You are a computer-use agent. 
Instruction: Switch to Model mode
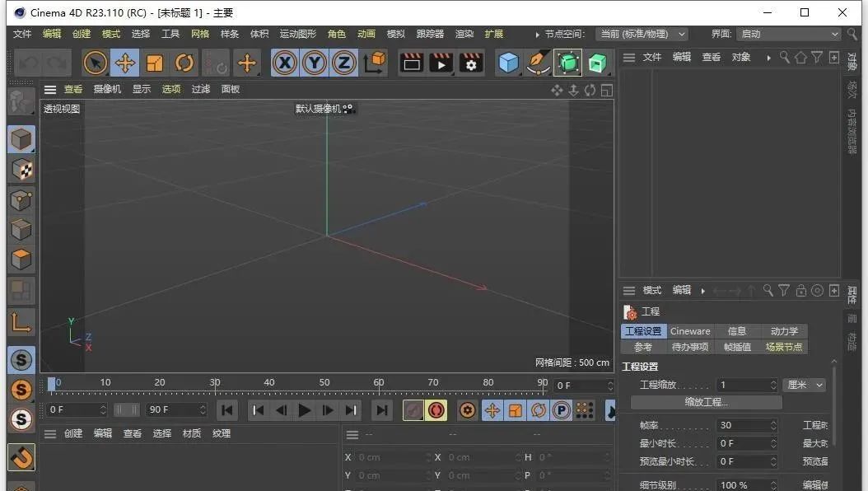point(21,139)
